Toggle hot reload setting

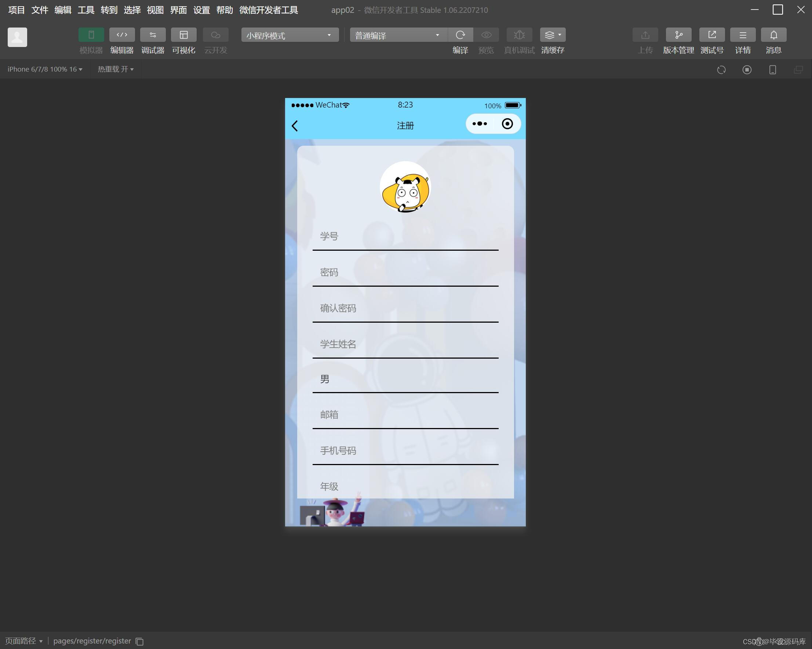(x=116, y=69)
